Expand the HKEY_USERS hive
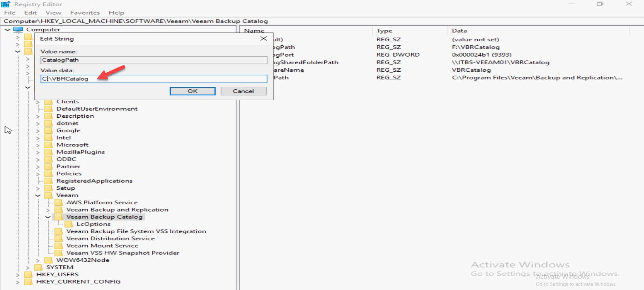The width and height of the screenshot is (644, 290). point(18,275)
